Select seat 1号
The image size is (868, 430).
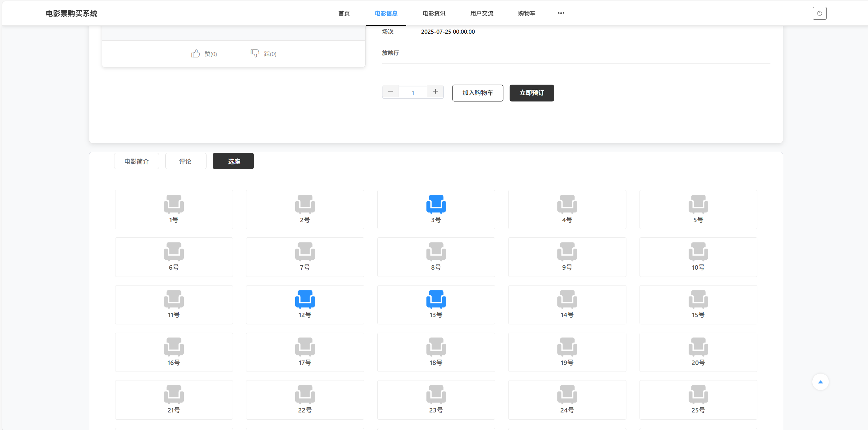coord(174,204)
